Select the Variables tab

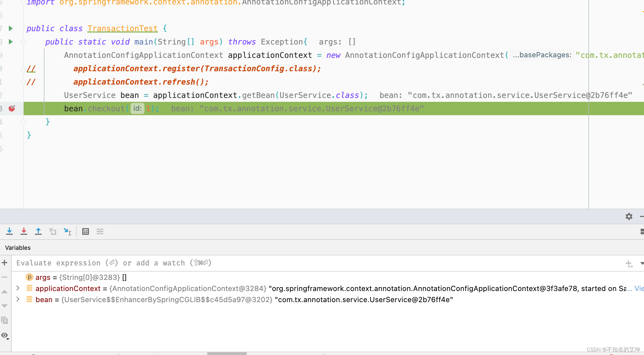coord(18,248)
